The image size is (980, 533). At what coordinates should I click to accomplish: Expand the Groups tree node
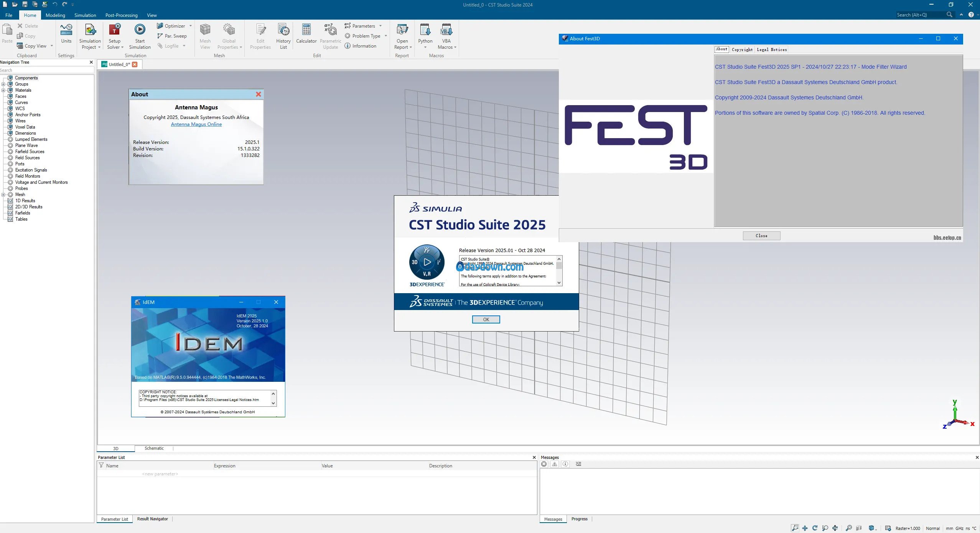(3, 84)
